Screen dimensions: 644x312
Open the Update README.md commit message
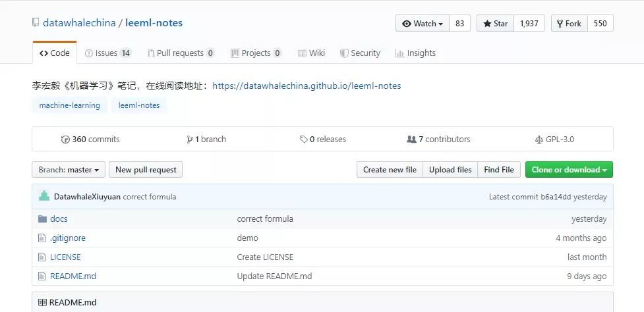(274, 276)
